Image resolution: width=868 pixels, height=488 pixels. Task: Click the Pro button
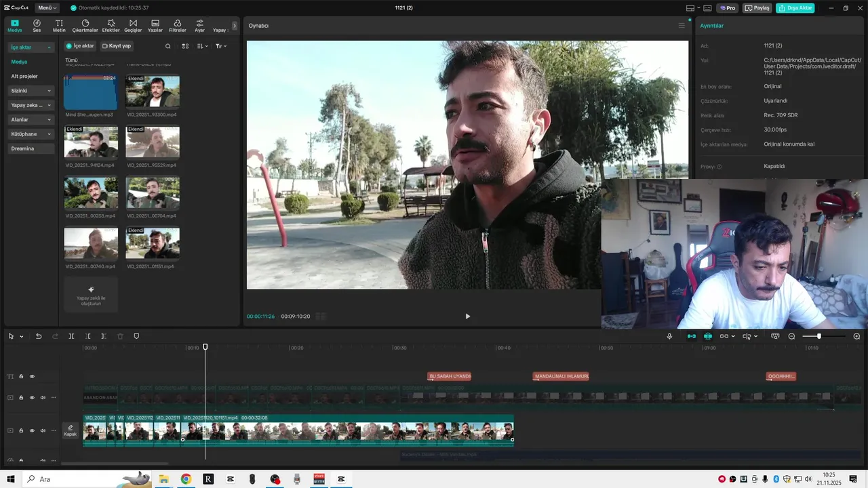[x=728, y=8]
